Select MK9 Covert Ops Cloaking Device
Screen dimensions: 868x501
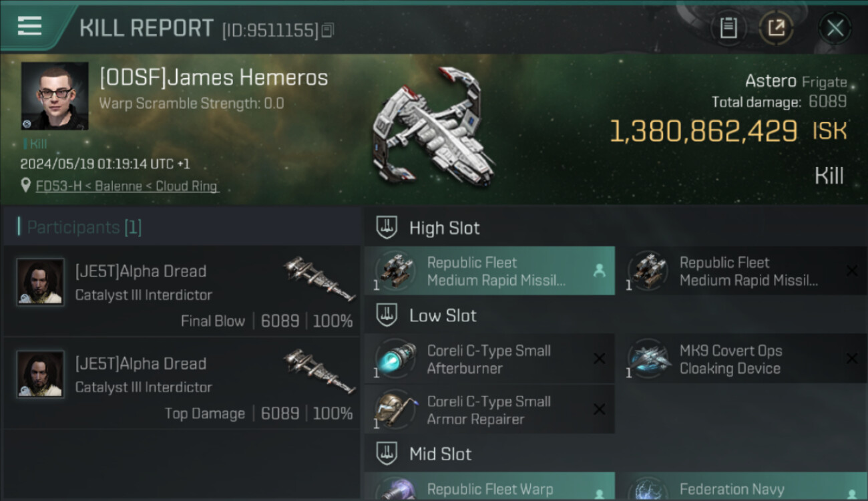(x=741, y=359)
